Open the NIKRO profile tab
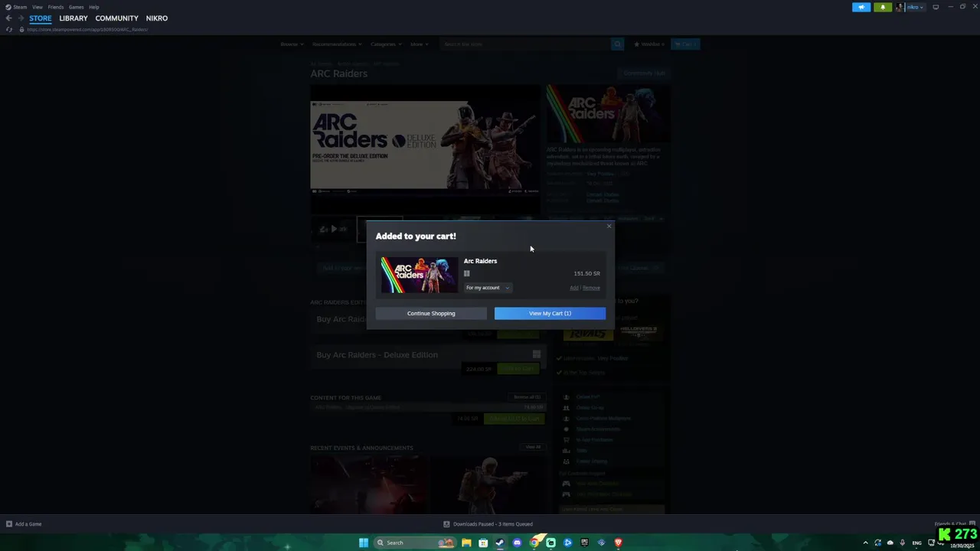 pos(157,18)
